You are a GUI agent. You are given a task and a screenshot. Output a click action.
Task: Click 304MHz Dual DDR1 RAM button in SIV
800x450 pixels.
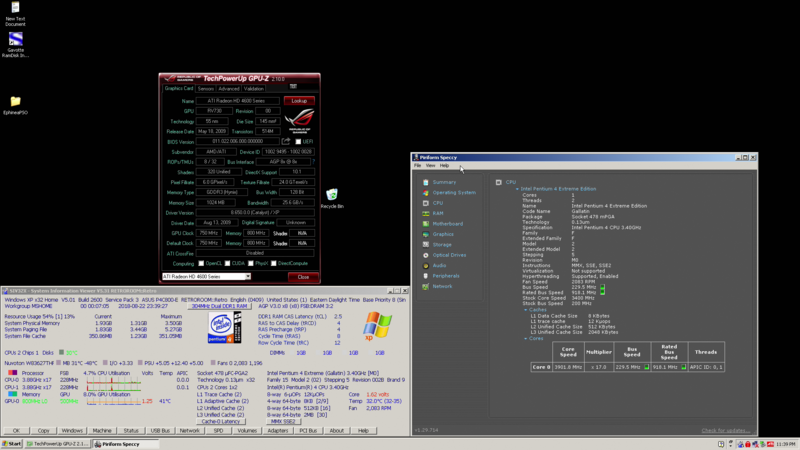[219, 306]
